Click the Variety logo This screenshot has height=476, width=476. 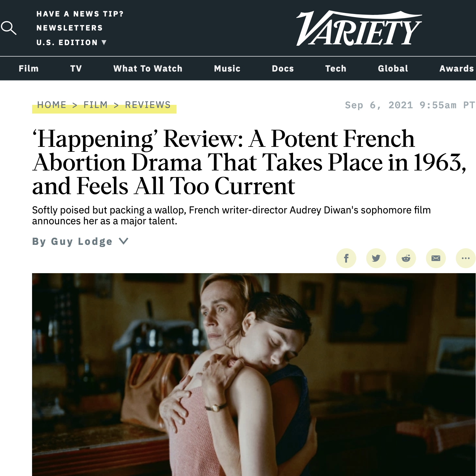click(359, 29)
